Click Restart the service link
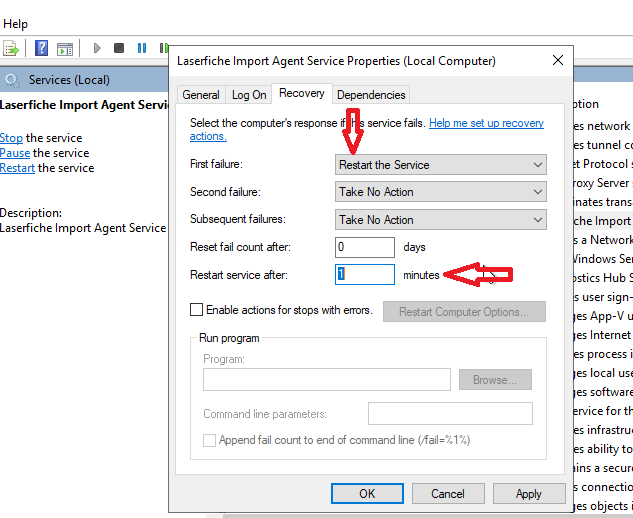 [17, 168]
